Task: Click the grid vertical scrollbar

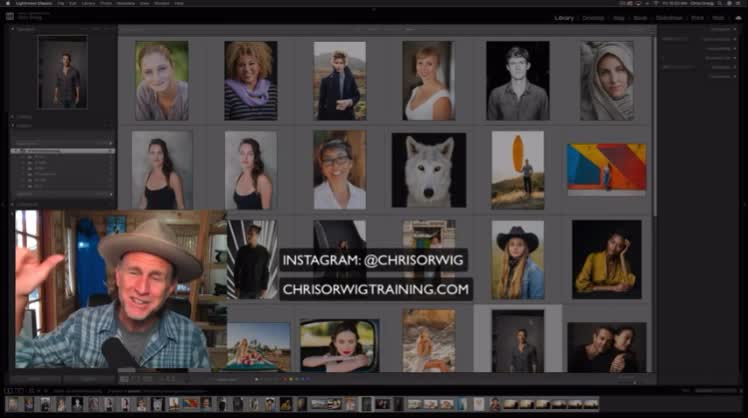Action: point(654,126)
